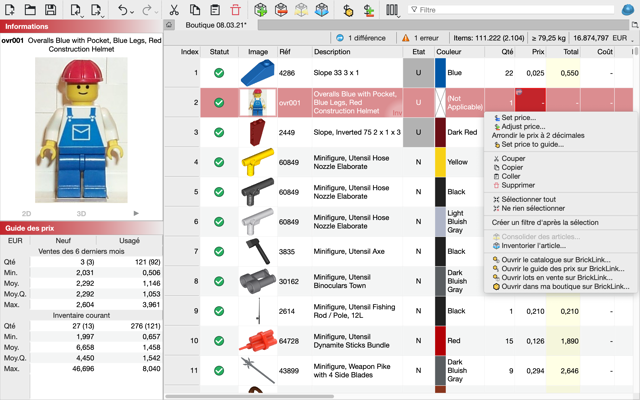The height and width of the screenshot is (400, 640).
Task: Open the document list icon beside tabs
Action: pyautogui.click(x=636, y=24)
